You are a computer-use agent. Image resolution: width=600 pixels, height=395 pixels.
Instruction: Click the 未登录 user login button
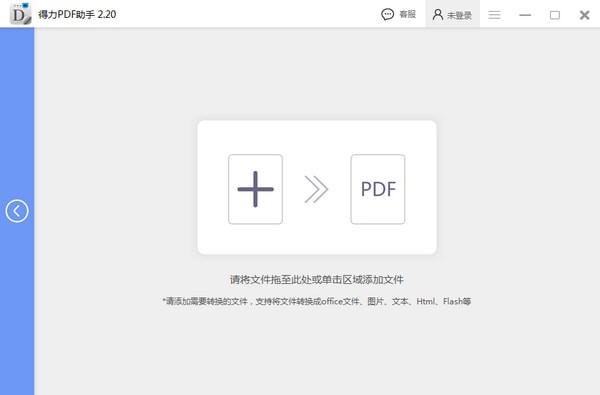(452, 15)
